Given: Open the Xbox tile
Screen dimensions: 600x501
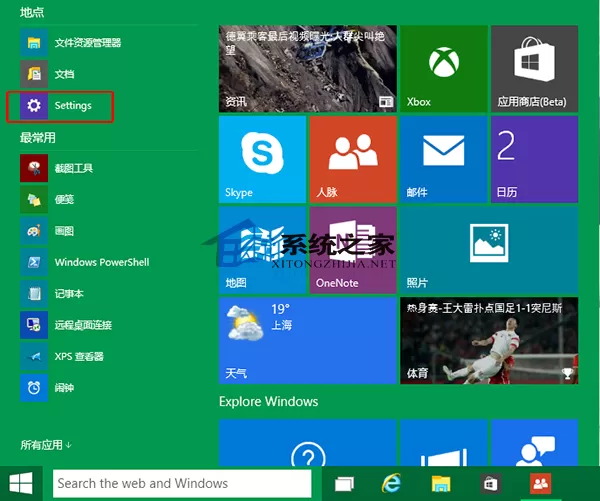Looking at the screenshot, I should click(x=444, y=69).
